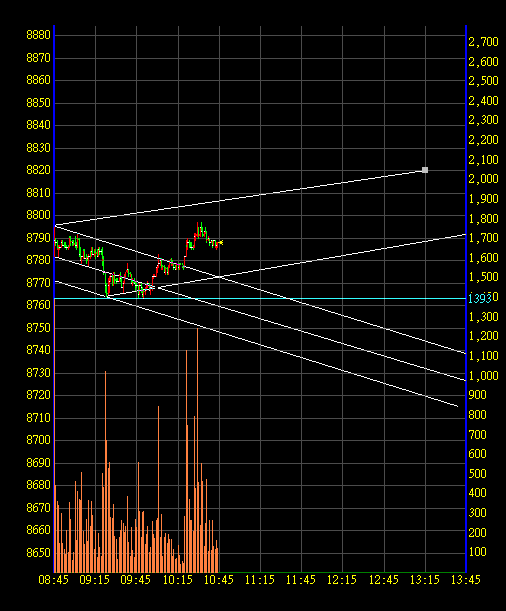
Task: Click the 2,200 volume axis label
Action: [483, 140]
